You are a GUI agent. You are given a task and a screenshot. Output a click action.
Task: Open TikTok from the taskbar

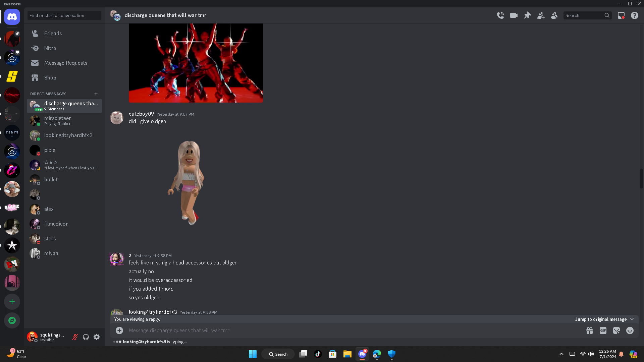(x=318, y=354)
